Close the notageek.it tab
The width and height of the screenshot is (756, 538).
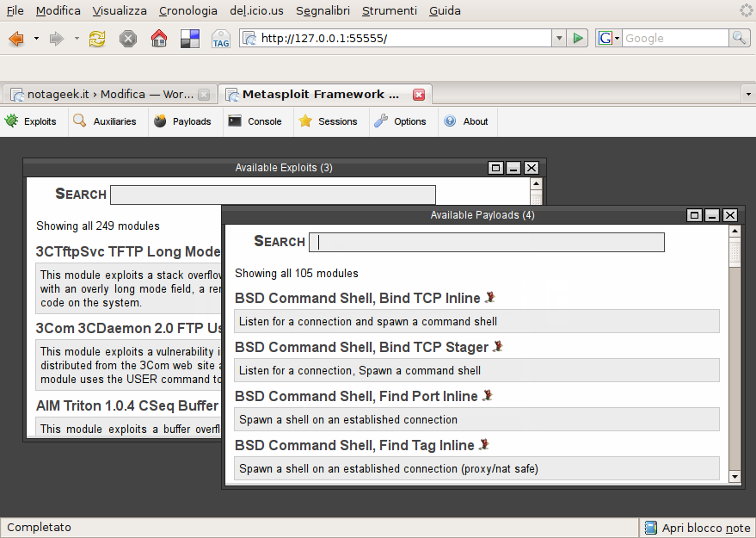[204, 95]
